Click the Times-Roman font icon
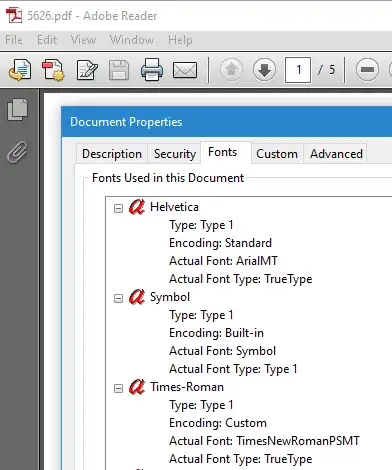The width and height of the screenshot is (392, 470). [137, 387]
